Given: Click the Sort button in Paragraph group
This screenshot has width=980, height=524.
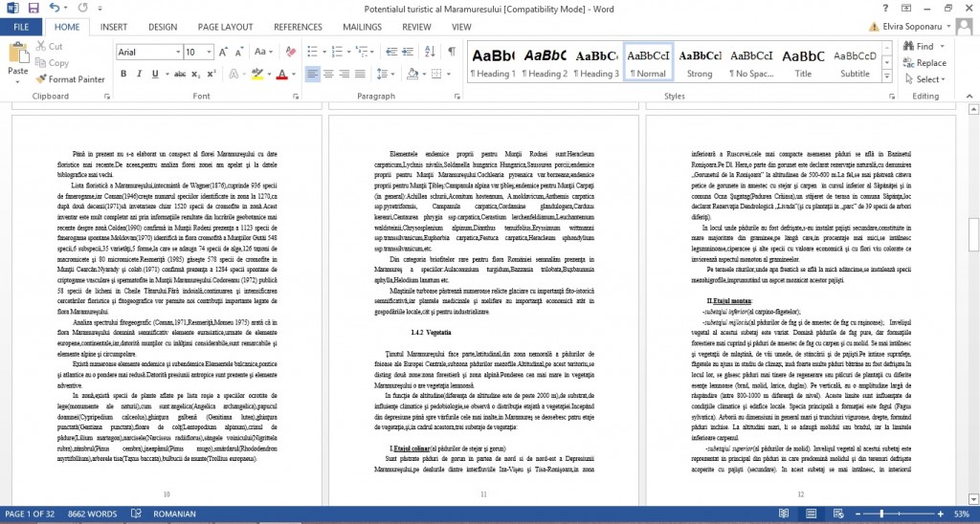Looking at the screenshot, I should coord(432,52).
